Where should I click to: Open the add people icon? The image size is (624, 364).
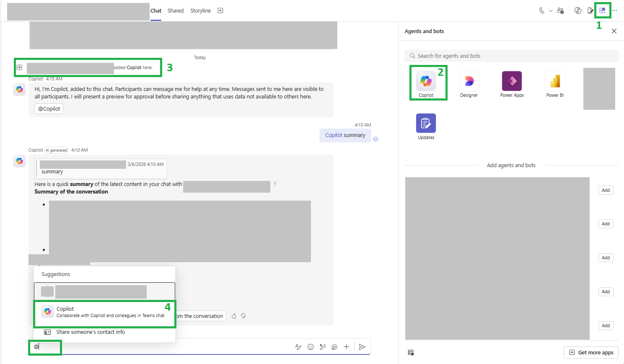click(560, 10)
